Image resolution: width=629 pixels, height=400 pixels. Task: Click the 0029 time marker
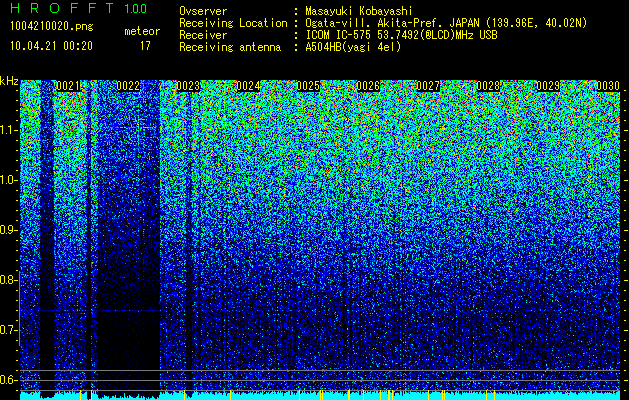(548, 86)
